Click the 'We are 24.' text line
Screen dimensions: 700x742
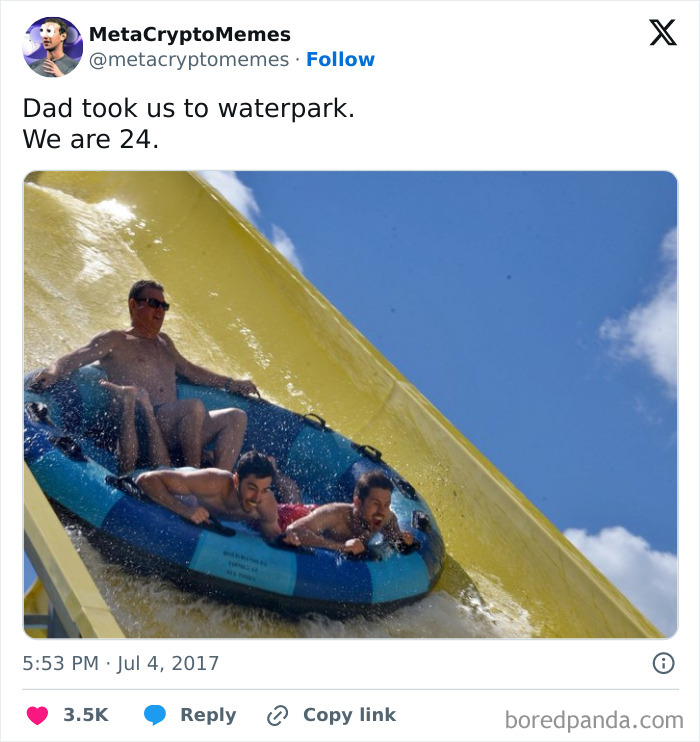point(91,140)
